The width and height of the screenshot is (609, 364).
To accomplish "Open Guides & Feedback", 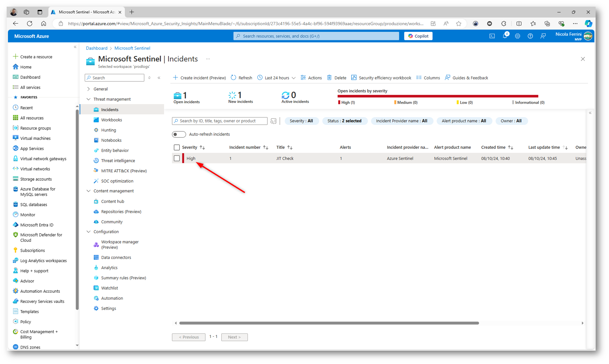I will (x=466, y=78).
